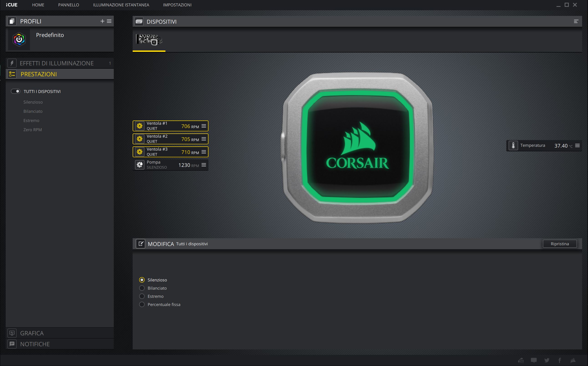Maximize the iCUE window
This screenshot has width=588, height=366.
point(567,5)
